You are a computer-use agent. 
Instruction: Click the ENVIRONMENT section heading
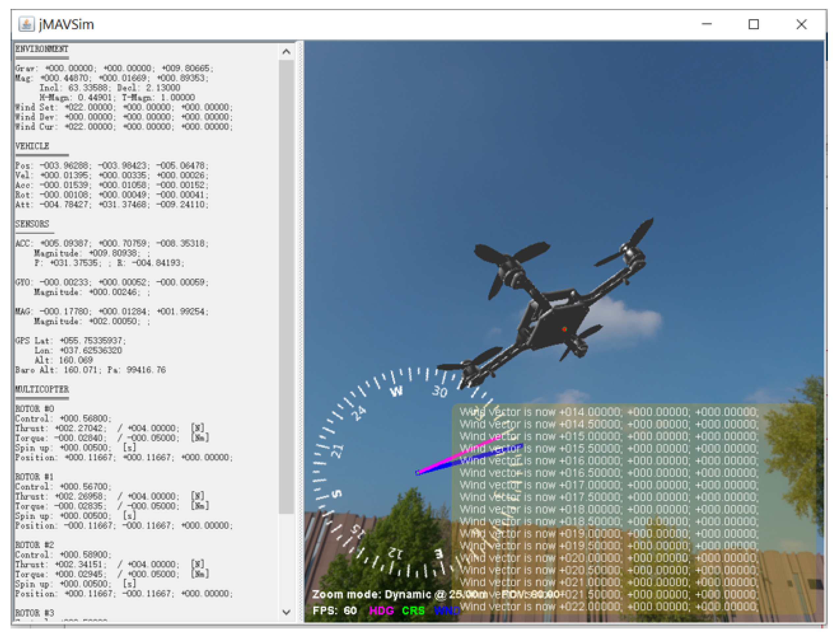pos(41,49)
